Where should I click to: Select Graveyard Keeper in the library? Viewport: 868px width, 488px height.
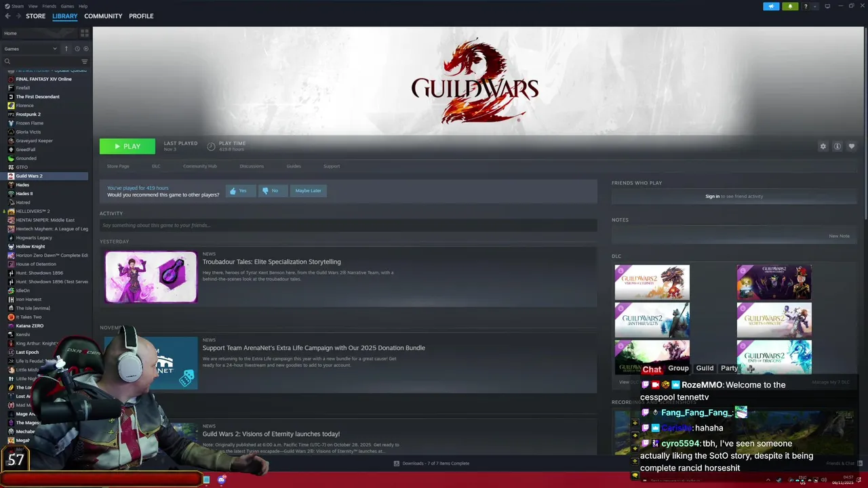pos(34,140)
